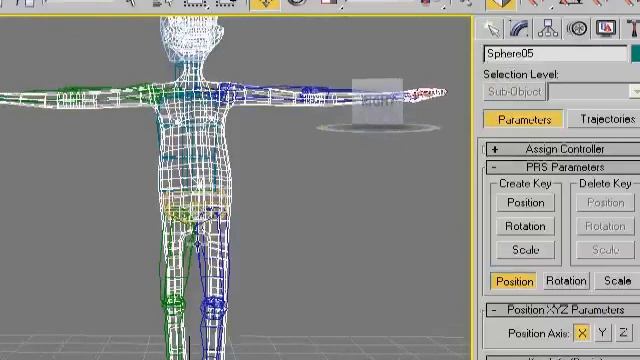Screen dimensions: 640x360
Task: Click Delete Key Rotation button
Action: click(605, 226)
